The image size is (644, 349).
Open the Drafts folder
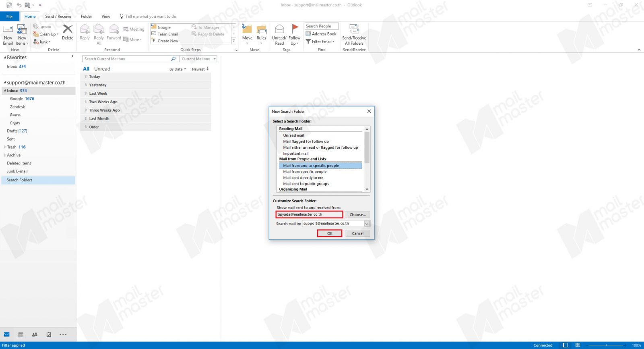pos(17,131)
